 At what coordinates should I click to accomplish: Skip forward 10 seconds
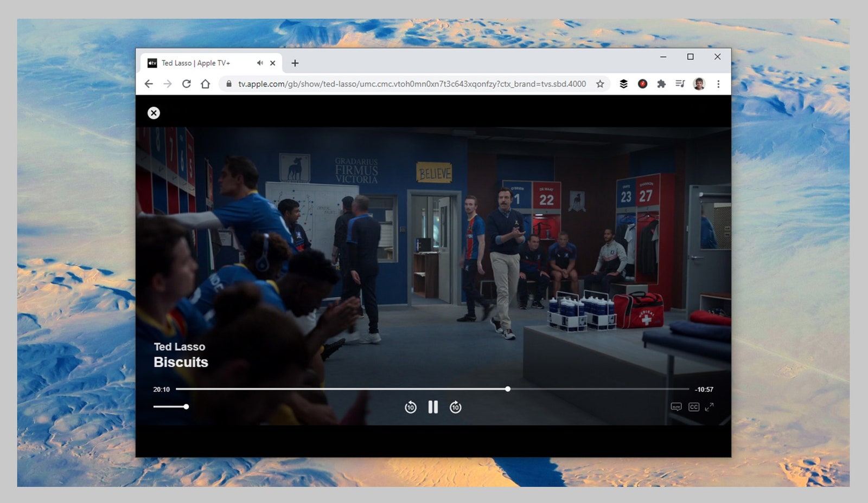456,407
